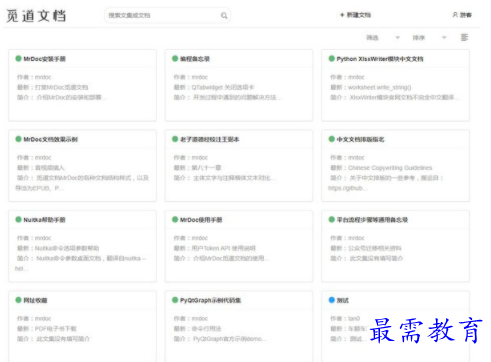Open the 编程备忘录 collection title
The image size is (491, 362).
(x=195, y=59)
